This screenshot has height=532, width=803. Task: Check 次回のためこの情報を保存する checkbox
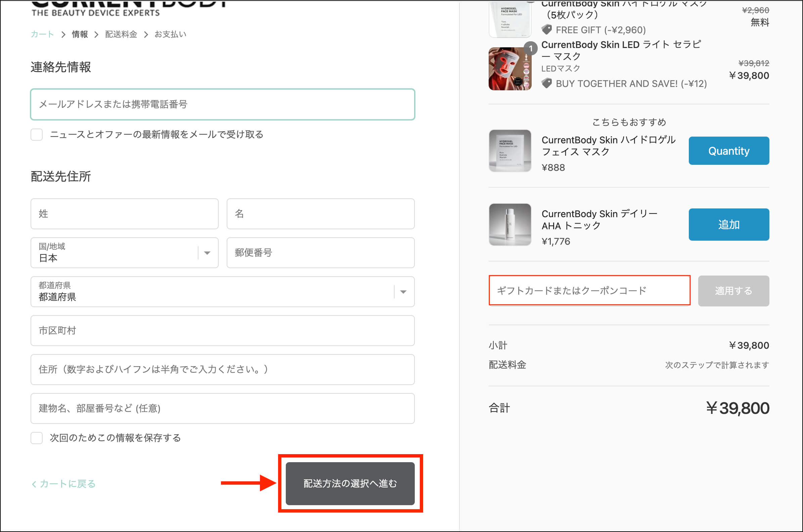click(x=37, y=438)
